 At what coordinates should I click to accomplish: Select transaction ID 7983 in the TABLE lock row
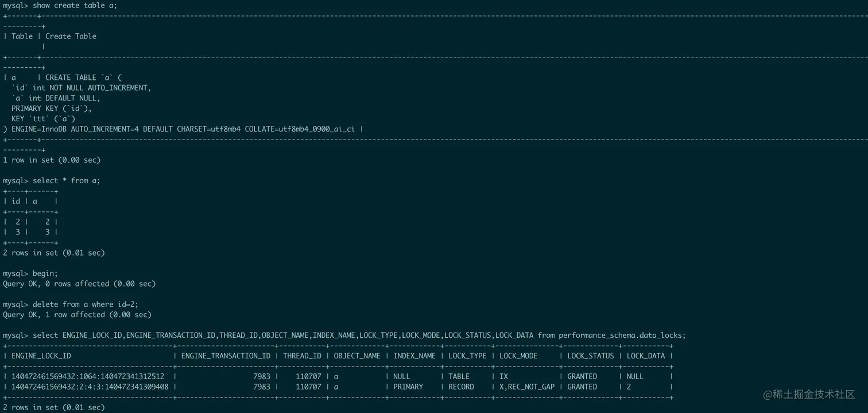click(x=262, y=377)
